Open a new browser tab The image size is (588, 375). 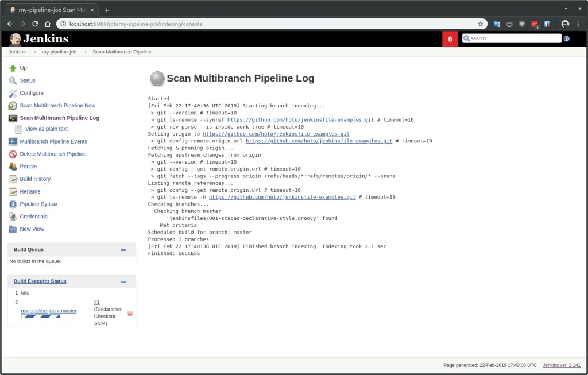107,10
